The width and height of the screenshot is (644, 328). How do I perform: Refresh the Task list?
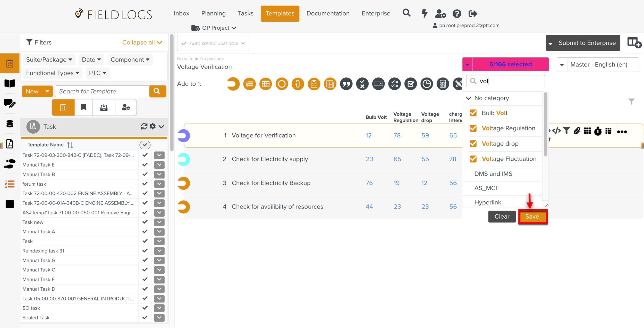[x=144, y=126]
